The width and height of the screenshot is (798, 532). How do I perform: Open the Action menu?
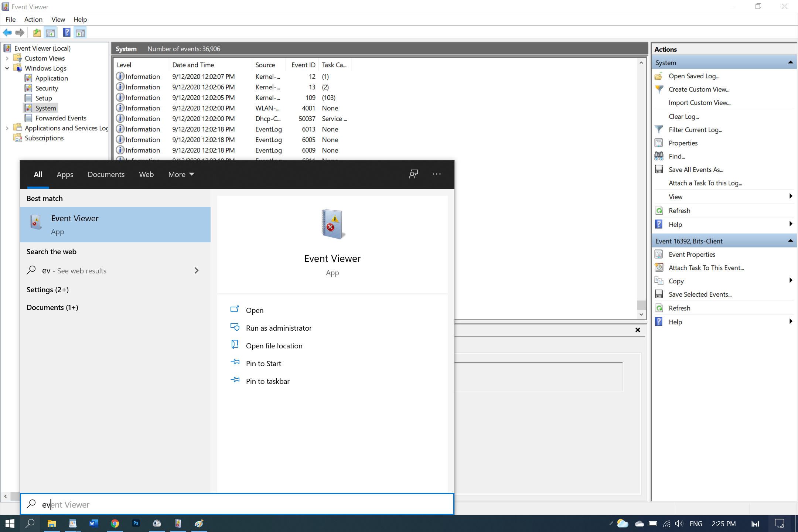(33, 19)
